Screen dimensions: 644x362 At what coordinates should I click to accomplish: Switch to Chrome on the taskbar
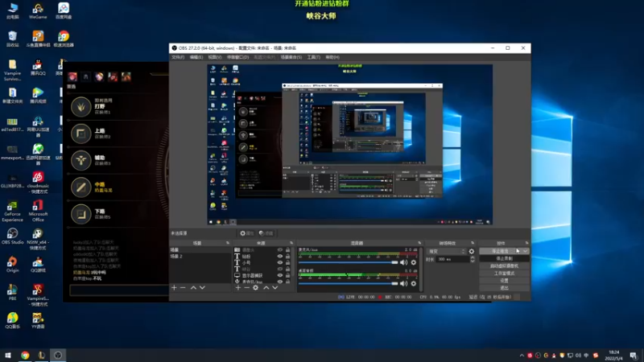tap(25, 356)
